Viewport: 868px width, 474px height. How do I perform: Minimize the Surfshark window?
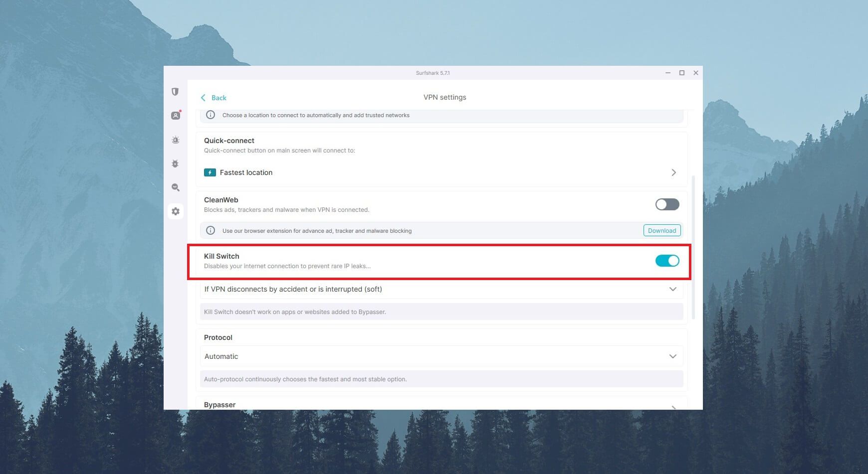(667, 73)
